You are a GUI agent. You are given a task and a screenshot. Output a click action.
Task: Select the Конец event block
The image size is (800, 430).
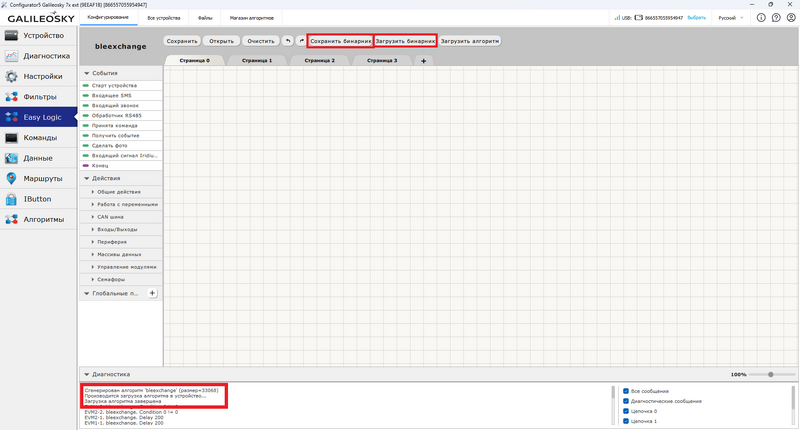[120, 166]
